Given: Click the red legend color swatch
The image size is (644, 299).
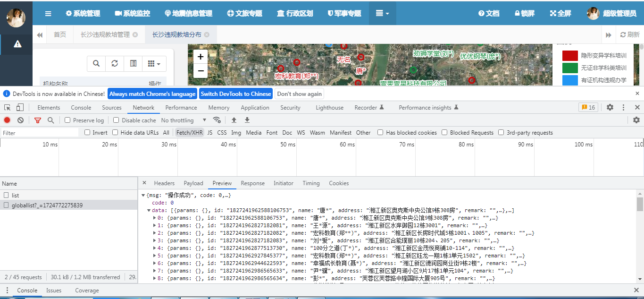Looking at the screenshot, I should pos(570,56).
